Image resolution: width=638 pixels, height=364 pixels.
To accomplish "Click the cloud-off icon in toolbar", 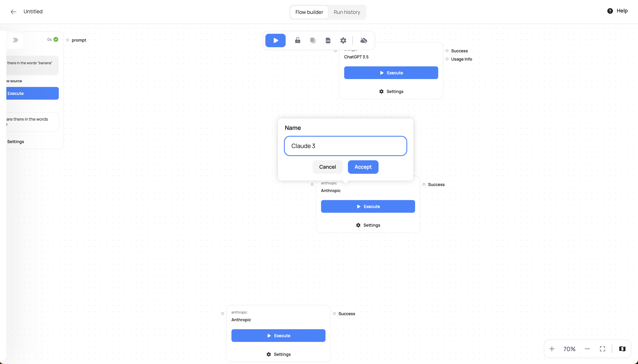I will [x=364, y=40].
